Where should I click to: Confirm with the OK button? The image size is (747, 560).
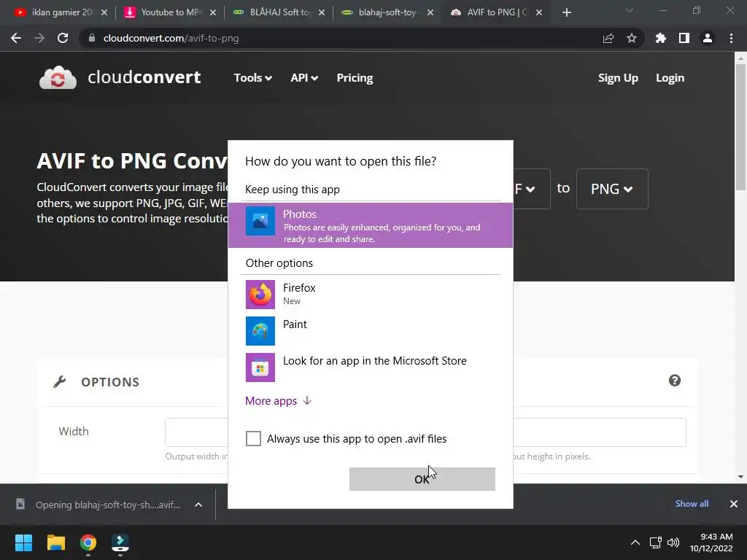click(422, 479)
